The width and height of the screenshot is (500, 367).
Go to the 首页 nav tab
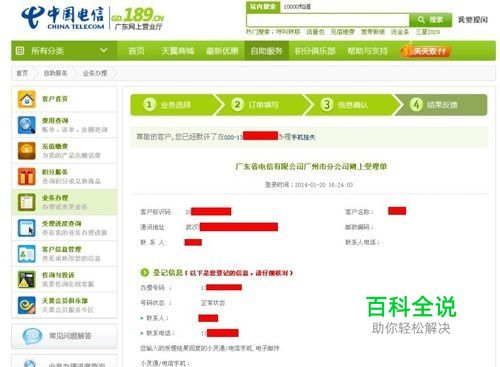point(136,51)
